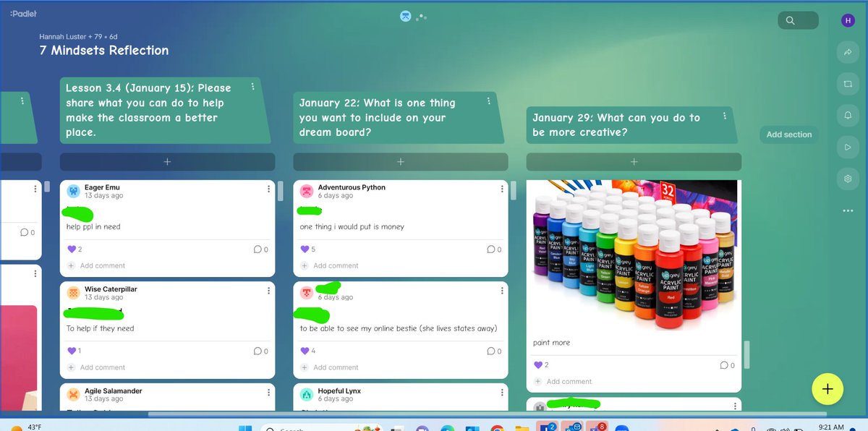Click the avatar on the online bestie post

pos(307,293)
